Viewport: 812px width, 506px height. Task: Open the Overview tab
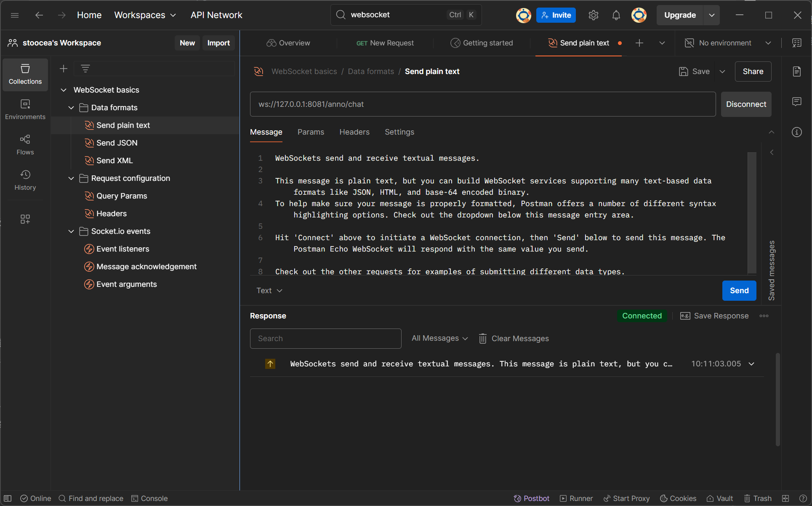pyautogui.click(x=288, y=43)
